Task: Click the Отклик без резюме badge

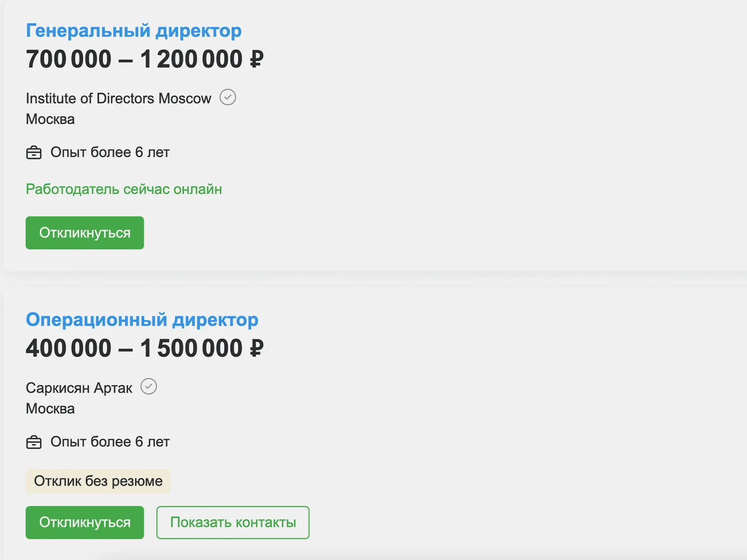Action: [98, 481]
